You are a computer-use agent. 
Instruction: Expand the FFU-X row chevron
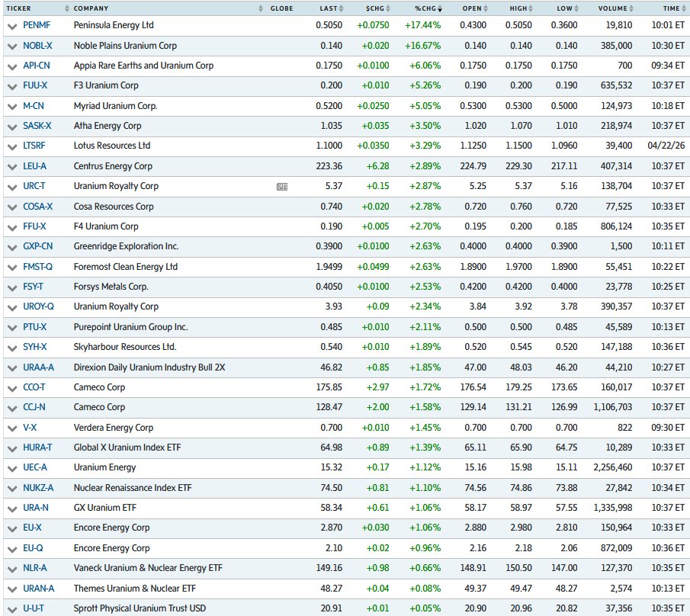click(x=12, y=227)
